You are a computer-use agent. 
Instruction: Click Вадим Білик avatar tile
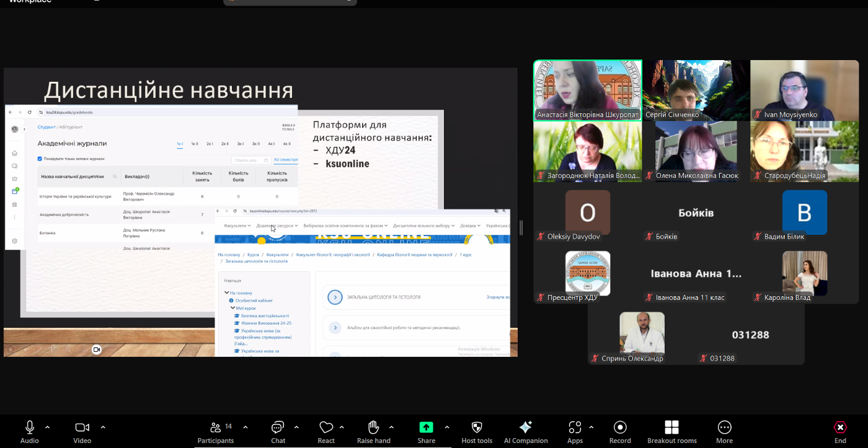(804, 213)
